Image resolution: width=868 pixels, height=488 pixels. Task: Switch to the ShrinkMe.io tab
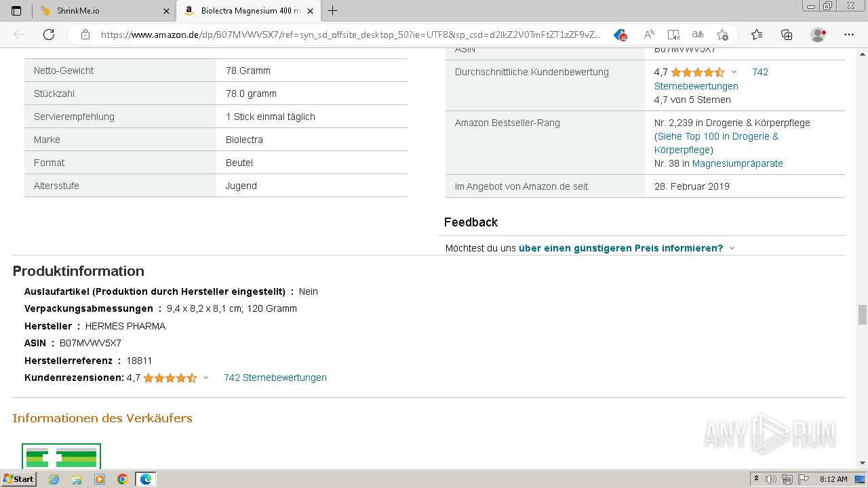104,11
